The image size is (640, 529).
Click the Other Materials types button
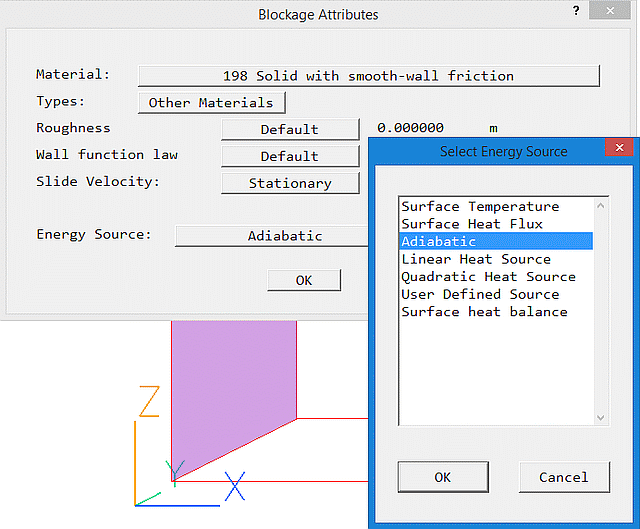(211, 103)
